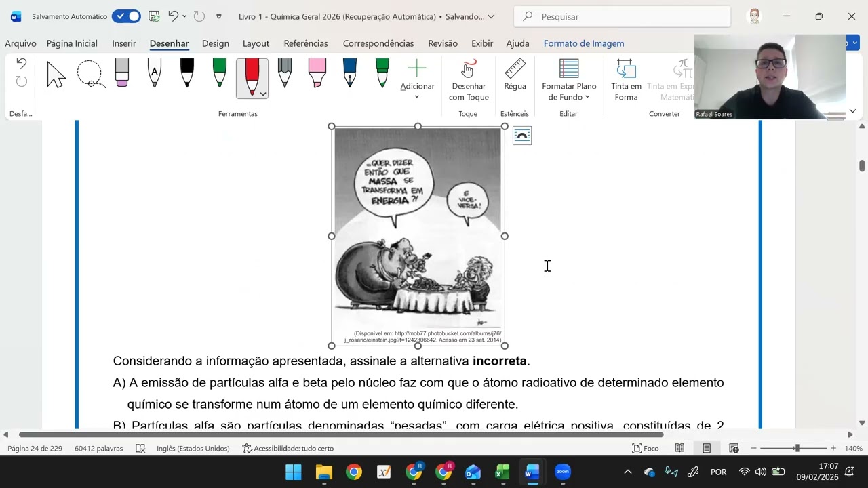Change language 'Inglês (Estados Unidos)'
This screenshot has width=868, height=488.
(193, 448)
